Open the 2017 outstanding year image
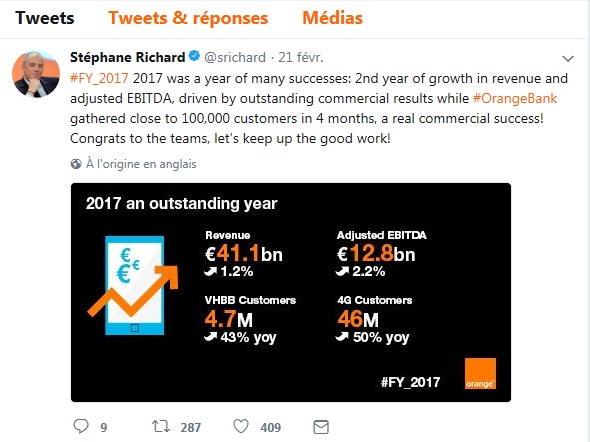The height and width of the screenshot is (442, 590). [291, 292]
